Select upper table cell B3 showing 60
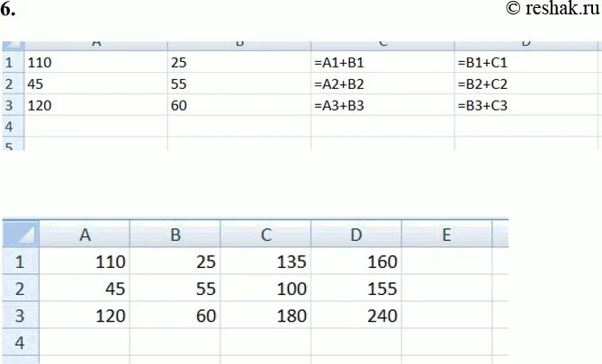The image size is (602, 364). point(239,105)
